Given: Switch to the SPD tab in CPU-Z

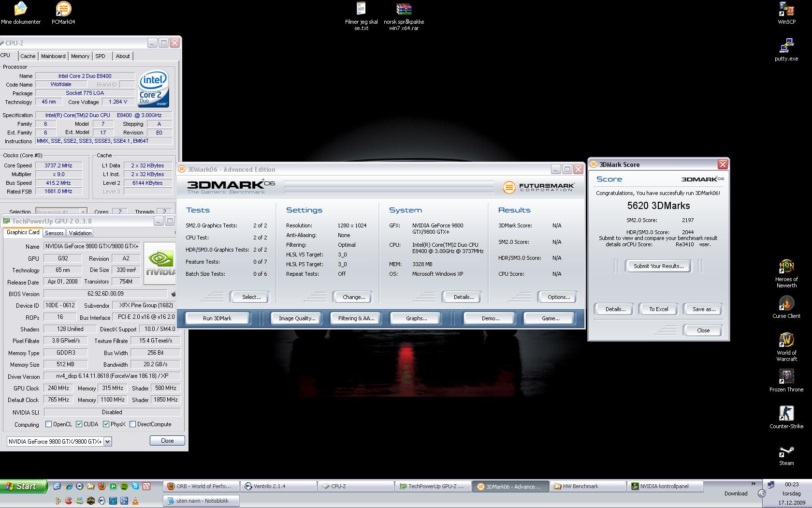Looking at the screenshot, I should pyautogui.click(x=100, y=56).
